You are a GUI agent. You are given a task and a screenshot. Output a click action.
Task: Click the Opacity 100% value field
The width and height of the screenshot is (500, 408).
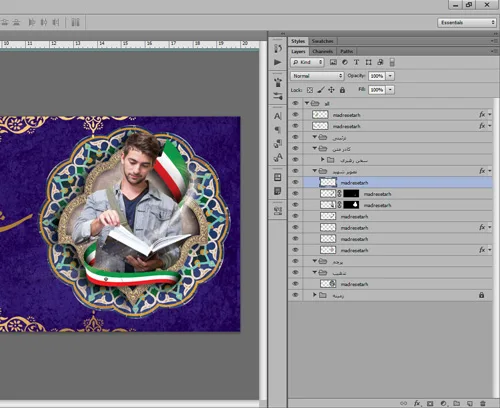pyautogui.click(x=377, y=76)
